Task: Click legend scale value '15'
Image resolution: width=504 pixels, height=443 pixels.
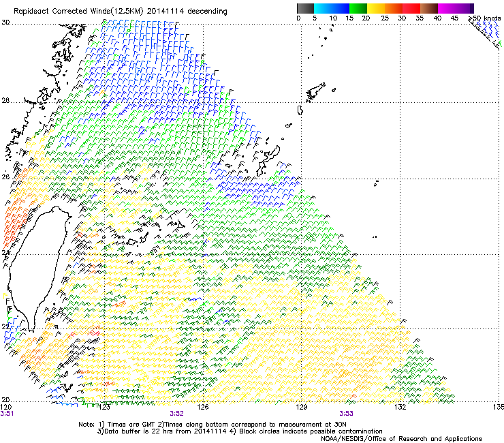Action: (x=349, y=18)
